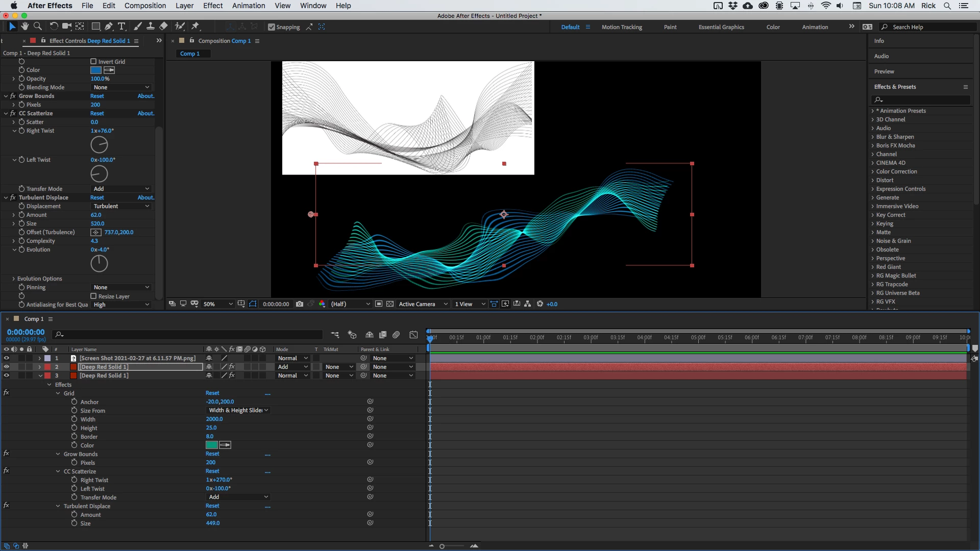Screen dimensions: 980x551
Task: Select the Pen tool
Action: click(108, 27)
